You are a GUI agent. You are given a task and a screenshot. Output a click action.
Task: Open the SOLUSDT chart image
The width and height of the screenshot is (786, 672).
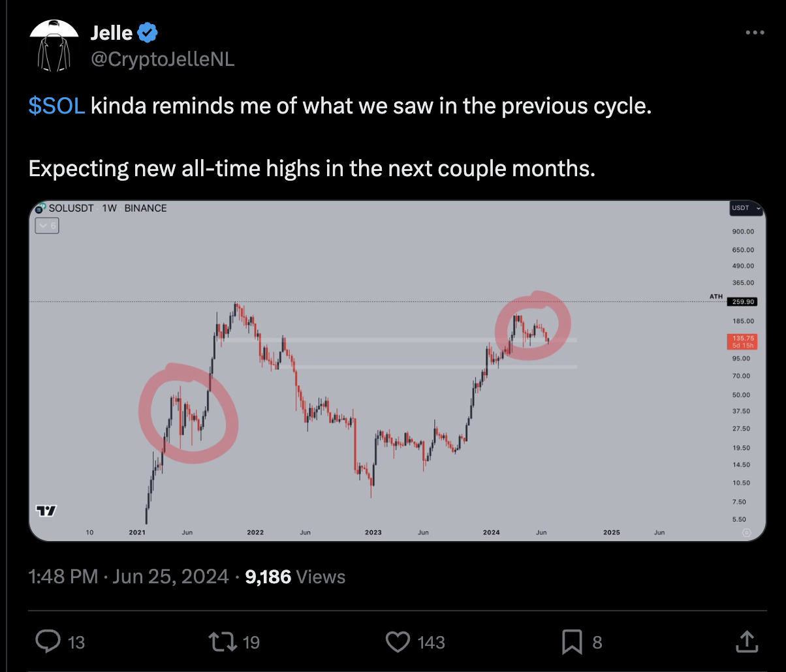(397, 371)
